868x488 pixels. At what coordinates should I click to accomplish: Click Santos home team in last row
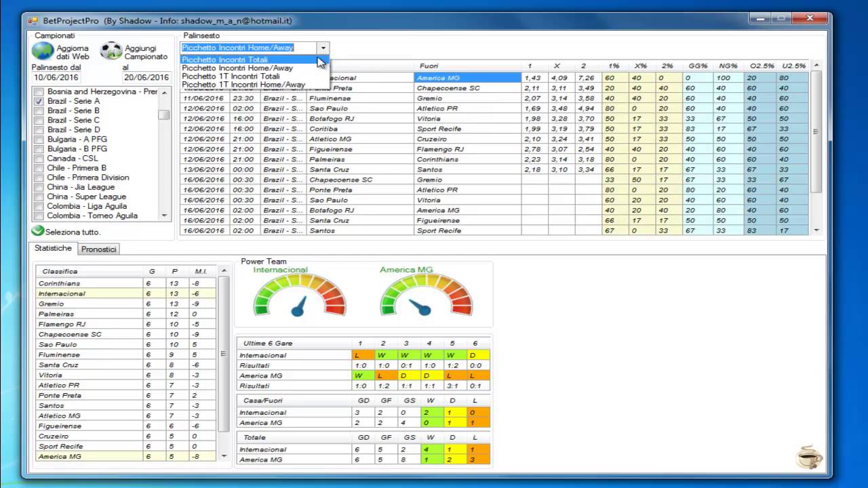click(360, 230)
